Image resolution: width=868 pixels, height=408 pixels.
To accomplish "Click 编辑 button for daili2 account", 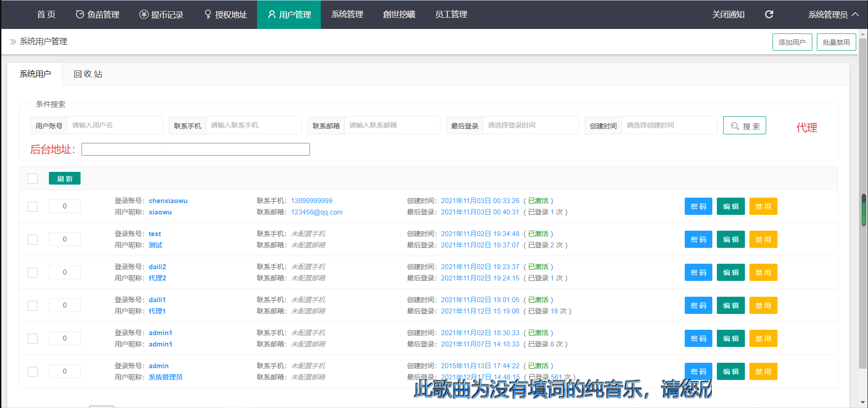I will click(x=730, y=272).
